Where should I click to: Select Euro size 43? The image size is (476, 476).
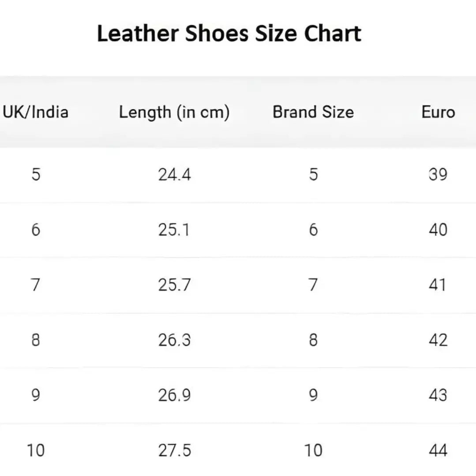(x=438, y=395)
